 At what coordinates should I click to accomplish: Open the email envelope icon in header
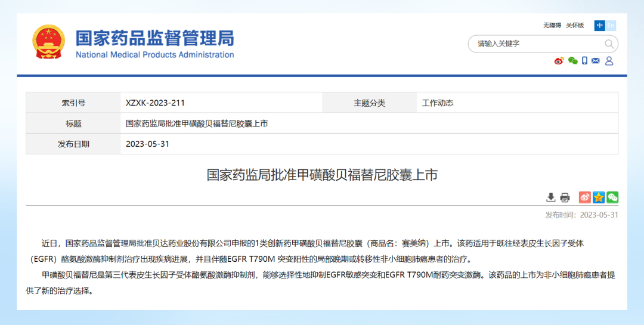click(596, 61)
